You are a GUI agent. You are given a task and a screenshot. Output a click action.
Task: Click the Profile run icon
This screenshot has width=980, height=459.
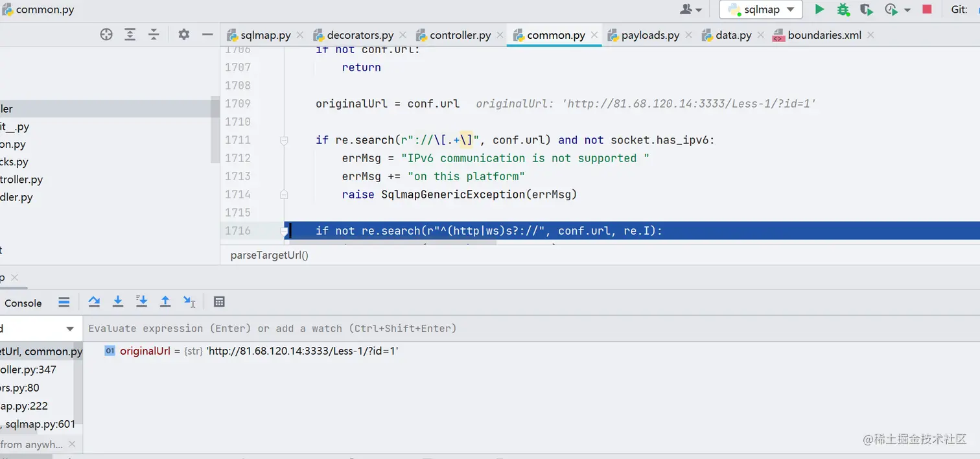[892, 9]
